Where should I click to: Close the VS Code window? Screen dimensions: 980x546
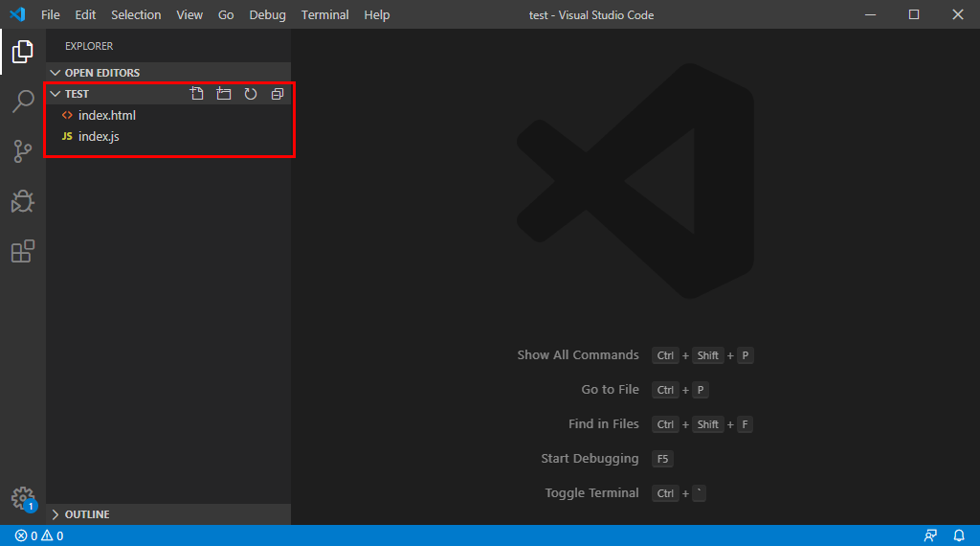coord(957,14)
